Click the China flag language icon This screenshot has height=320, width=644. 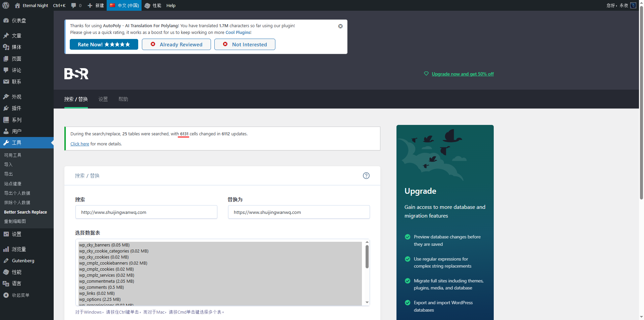coord(112,5)
